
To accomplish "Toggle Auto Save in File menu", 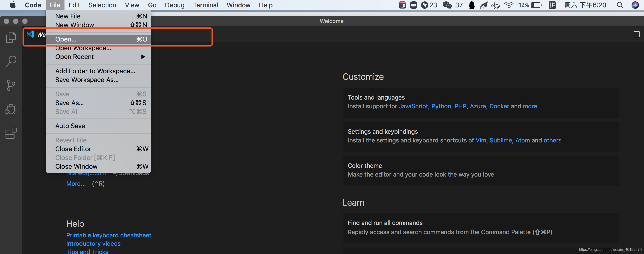I will click(x=98, y=126).
